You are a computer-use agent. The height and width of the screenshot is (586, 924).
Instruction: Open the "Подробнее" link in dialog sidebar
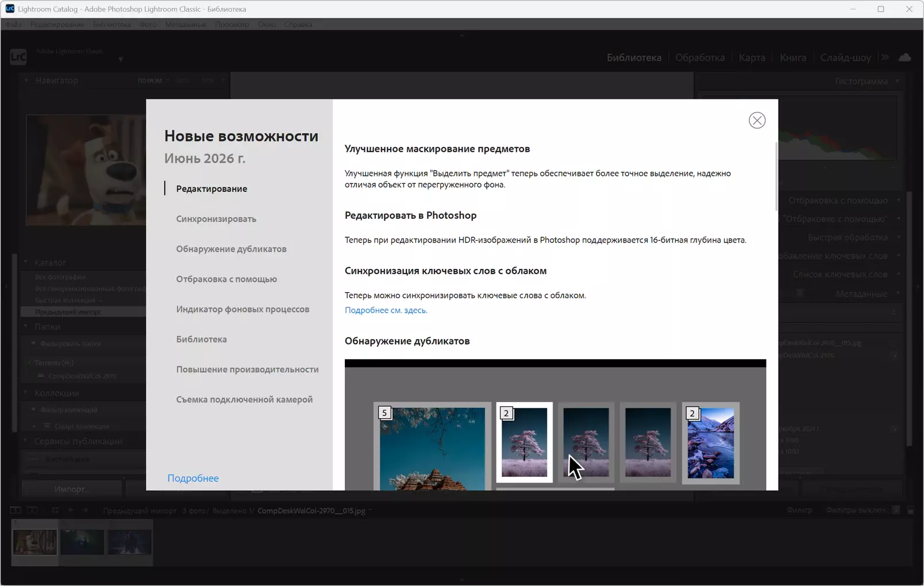[193, 478]
